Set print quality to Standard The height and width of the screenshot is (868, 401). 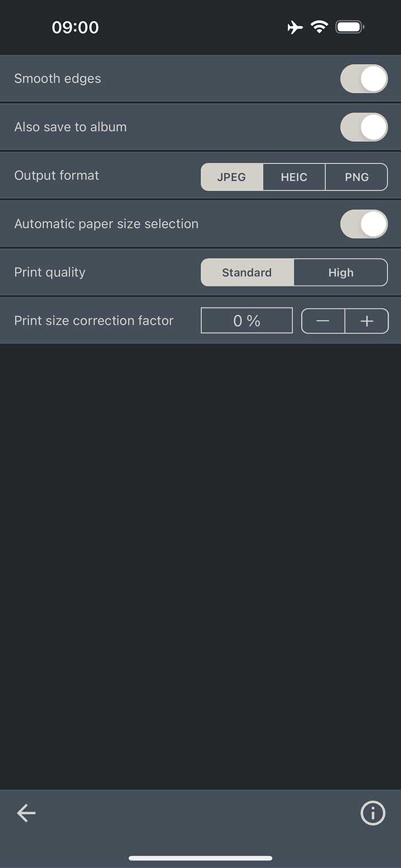[x=247, y=272]
